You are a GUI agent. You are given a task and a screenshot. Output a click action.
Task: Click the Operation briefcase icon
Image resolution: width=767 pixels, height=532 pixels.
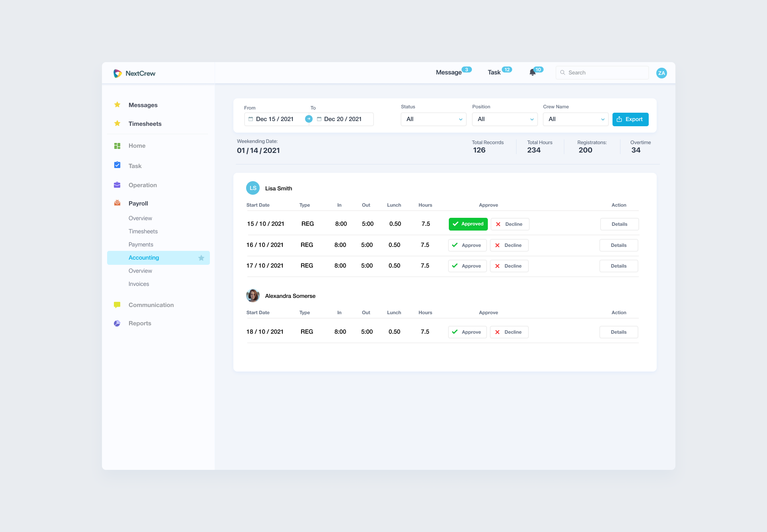pos(117,185)
